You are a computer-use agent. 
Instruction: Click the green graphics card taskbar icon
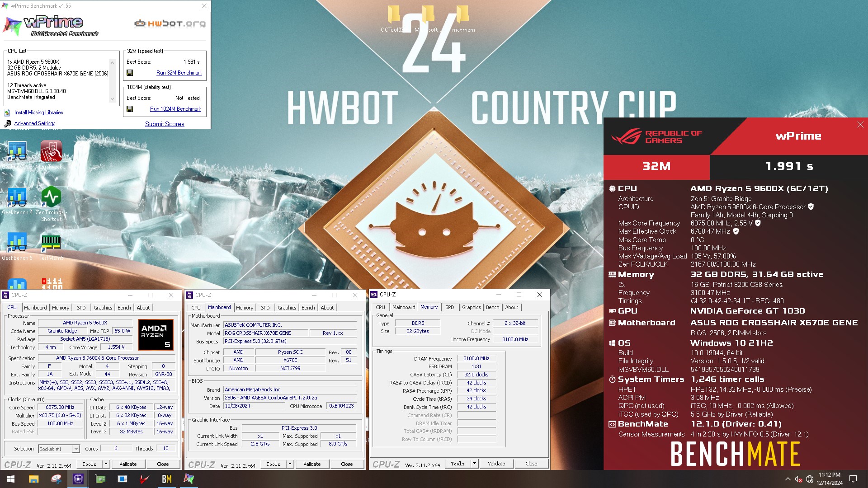tap(100, 479)
